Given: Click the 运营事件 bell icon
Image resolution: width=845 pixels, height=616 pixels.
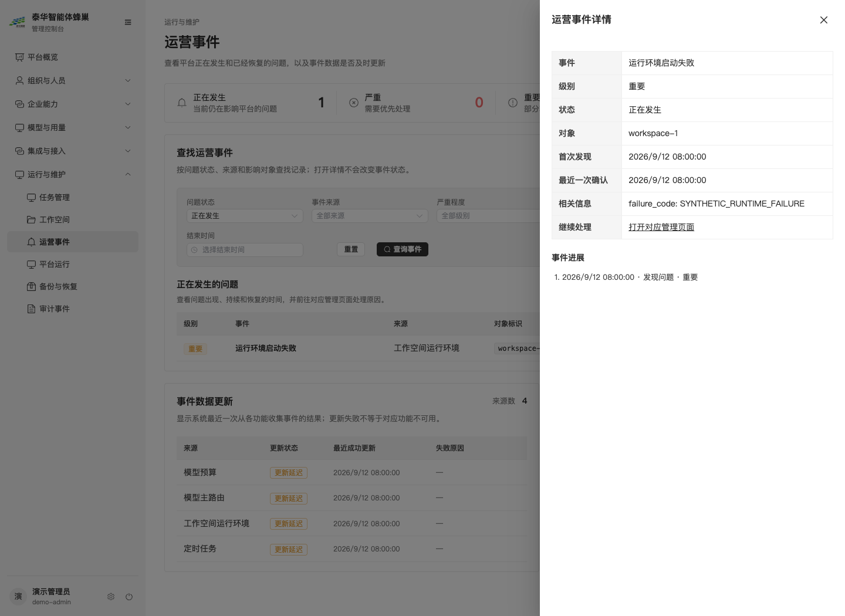Looking at the screenshot, I should coord(31,242).
